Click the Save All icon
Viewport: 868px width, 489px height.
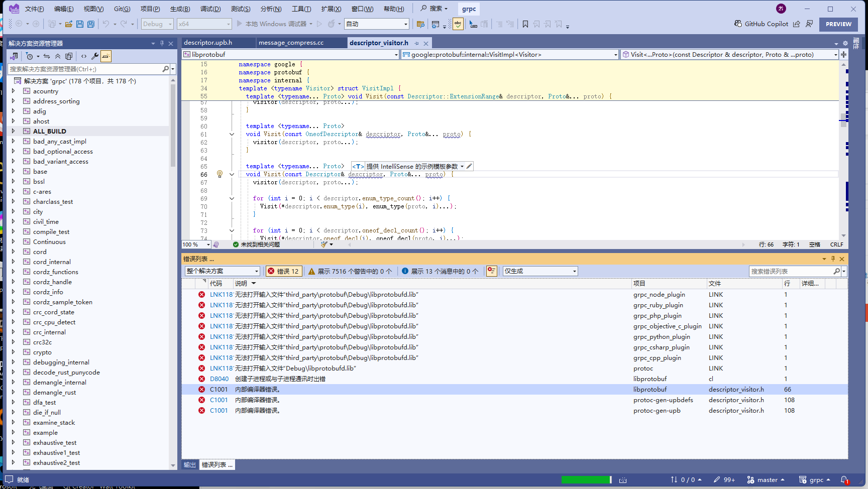90,24
